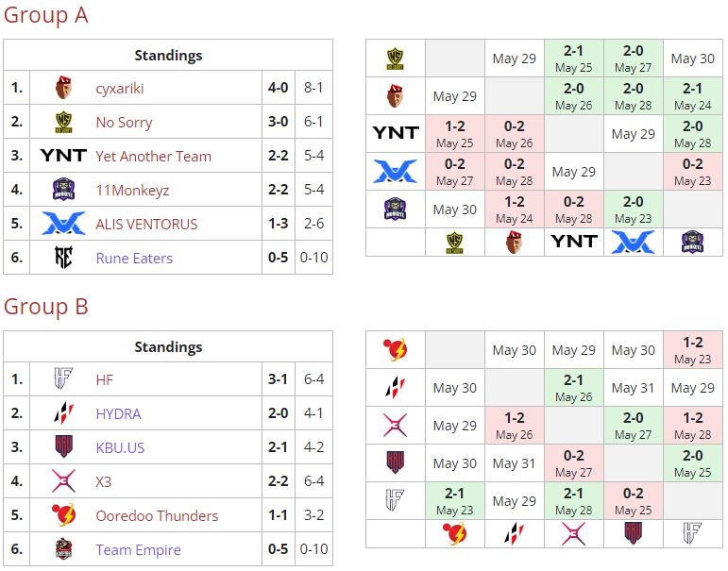This screenshot has width=728, height=571.
Task: Open the cyxariki team name link
Action: pos(120,89)
